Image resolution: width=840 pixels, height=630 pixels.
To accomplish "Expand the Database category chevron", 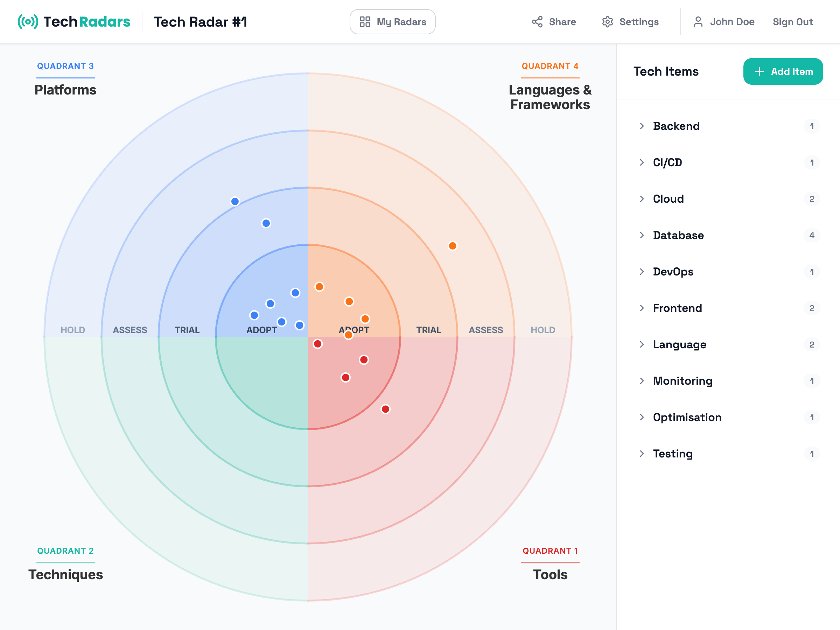I will coord(642,236).
